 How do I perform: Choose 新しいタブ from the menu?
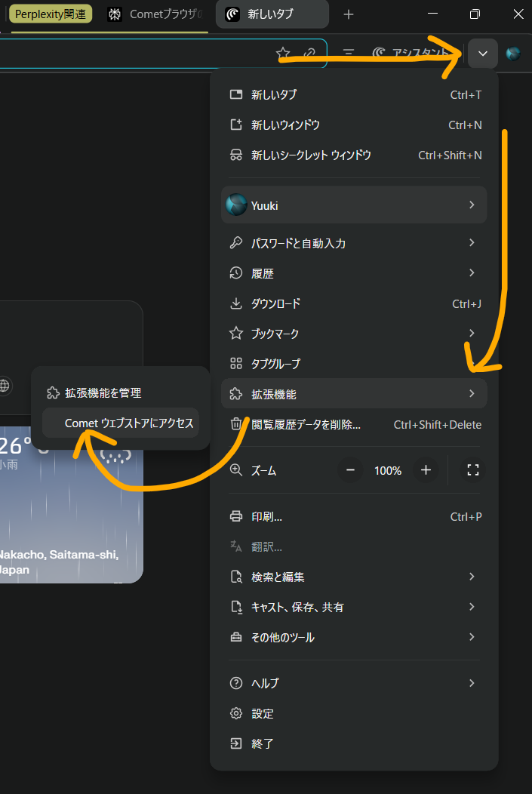pyautogui.click(x=354, y=94)
